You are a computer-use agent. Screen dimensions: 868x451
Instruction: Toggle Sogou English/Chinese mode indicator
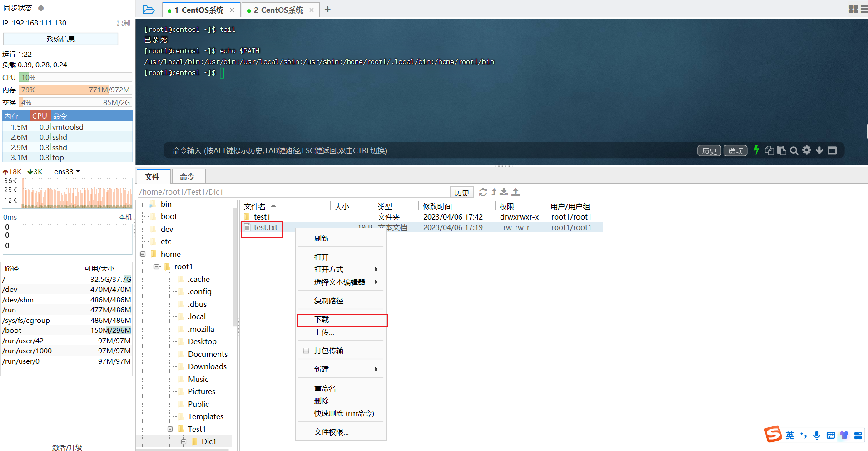coord(790,435)
